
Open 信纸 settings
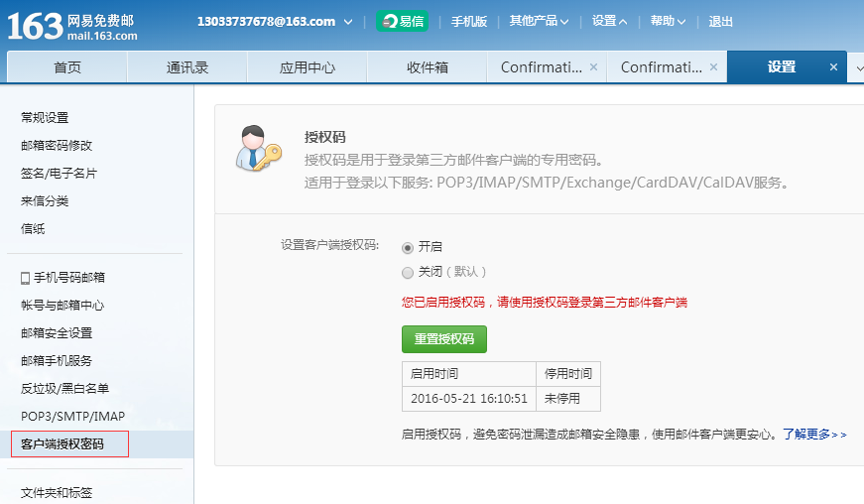33,228
